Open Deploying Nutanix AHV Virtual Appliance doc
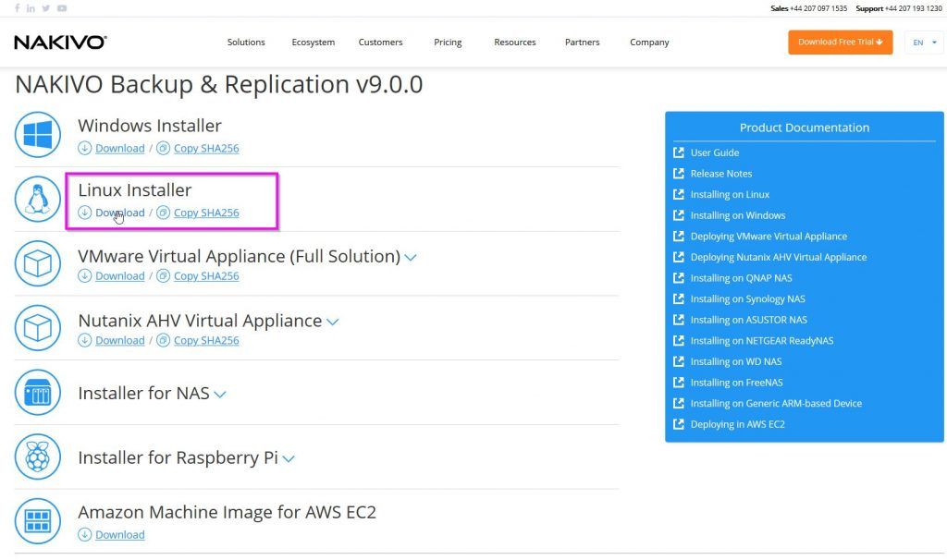This screenshot has height=560, width=947. coord(779,257)
